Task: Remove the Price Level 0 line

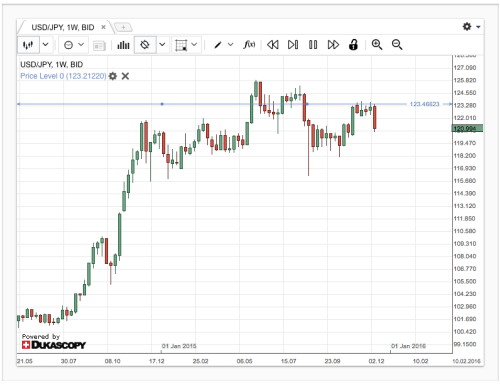Action: (125, 76)
